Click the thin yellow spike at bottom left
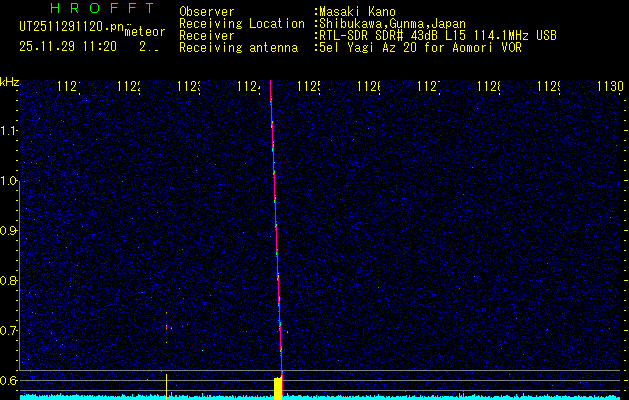Screen dimensions: 629x400 click(x=166, y=385)
